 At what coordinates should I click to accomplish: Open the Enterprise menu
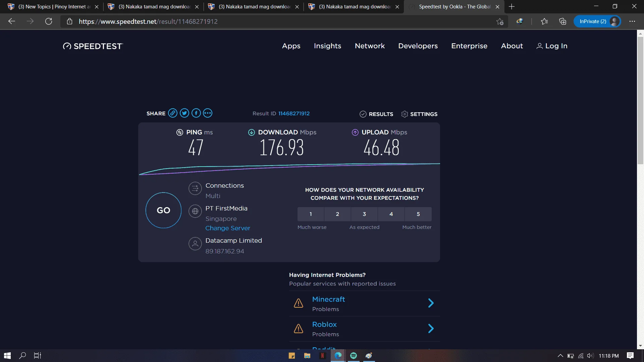(x=469, y=46)
